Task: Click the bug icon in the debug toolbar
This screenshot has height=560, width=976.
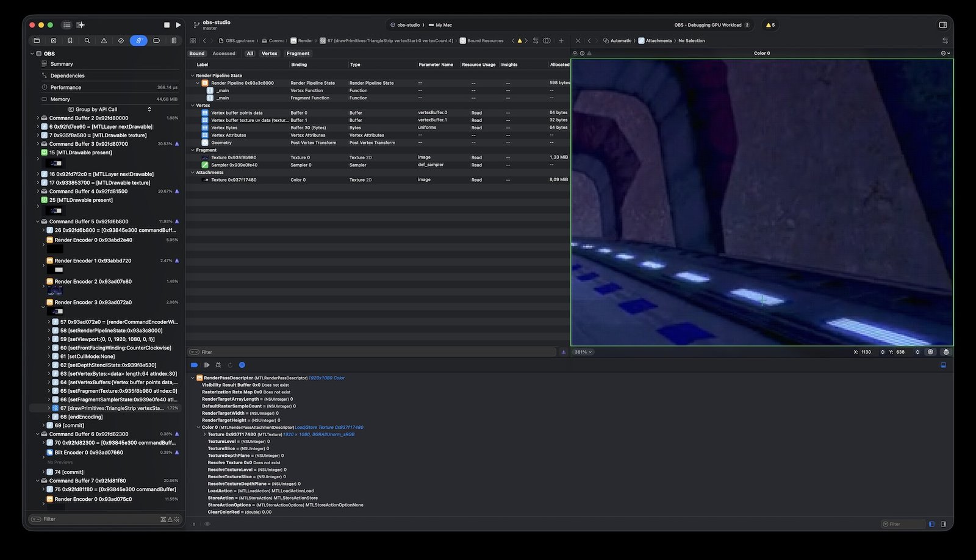Action: [218, 365]
